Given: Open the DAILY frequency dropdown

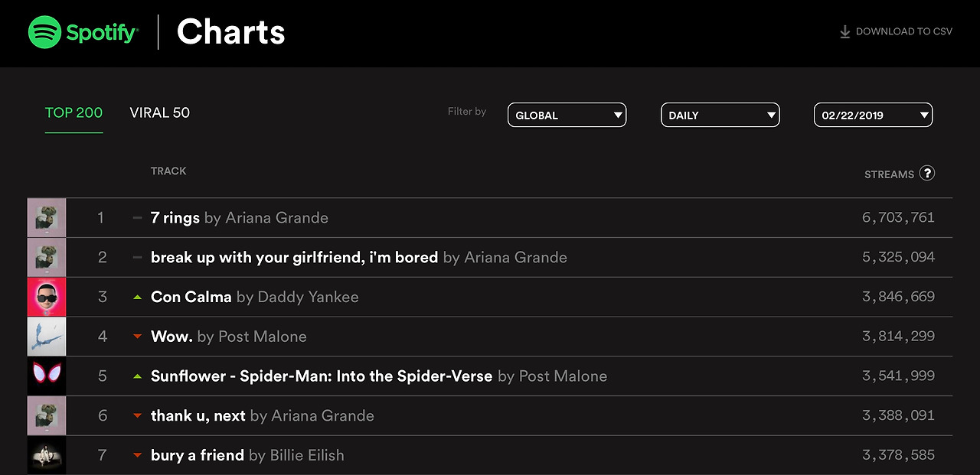Looking at the screenshot, I should coord(720,115).
